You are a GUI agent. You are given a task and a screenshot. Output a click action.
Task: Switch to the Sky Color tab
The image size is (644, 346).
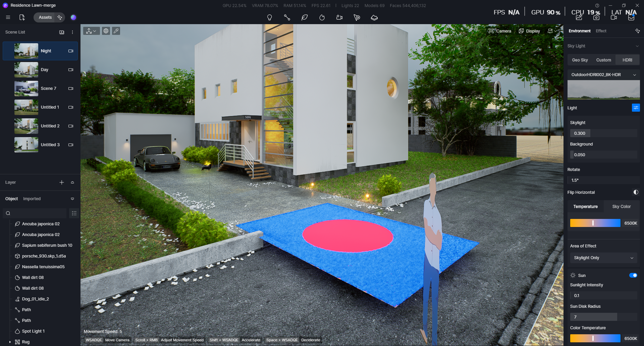point(622,207)
